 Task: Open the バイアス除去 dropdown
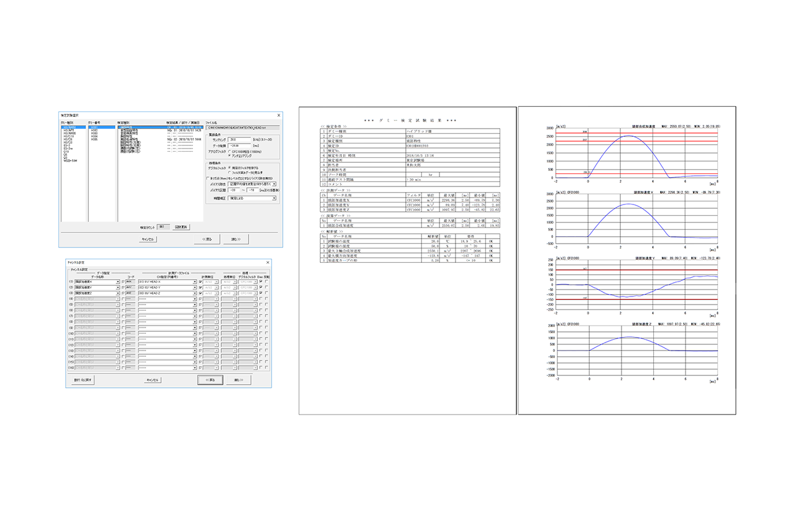tap(252, 184)
